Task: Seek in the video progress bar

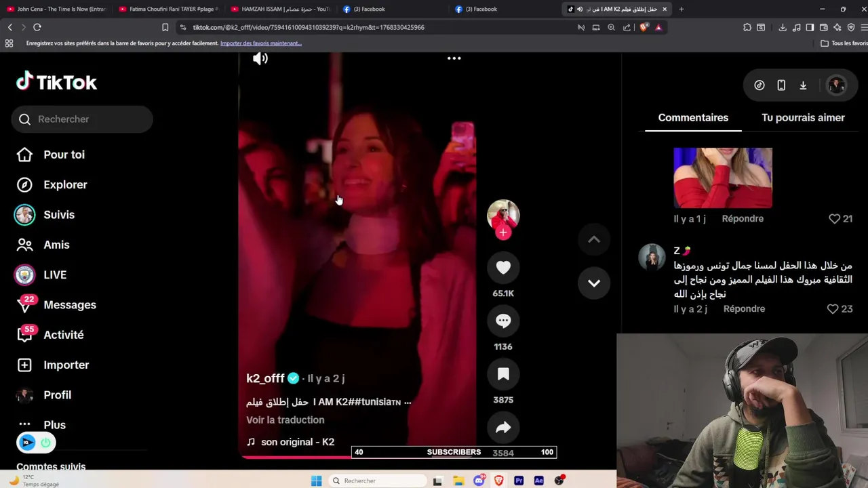Action: [x=357, y=457]
